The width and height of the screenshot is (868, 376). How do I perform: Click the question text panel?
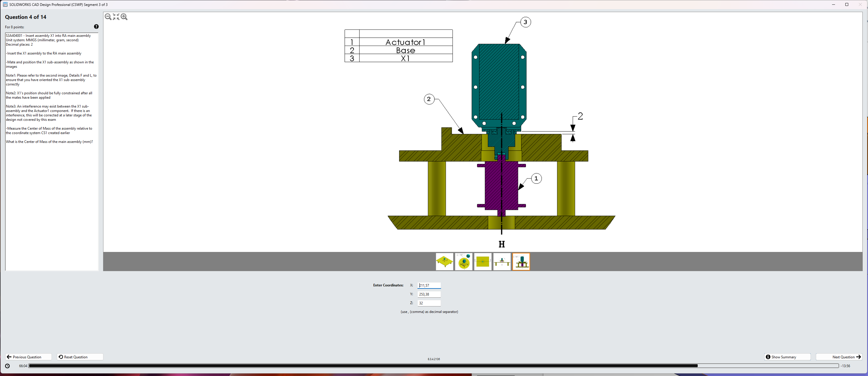click(x=52, y=152)
